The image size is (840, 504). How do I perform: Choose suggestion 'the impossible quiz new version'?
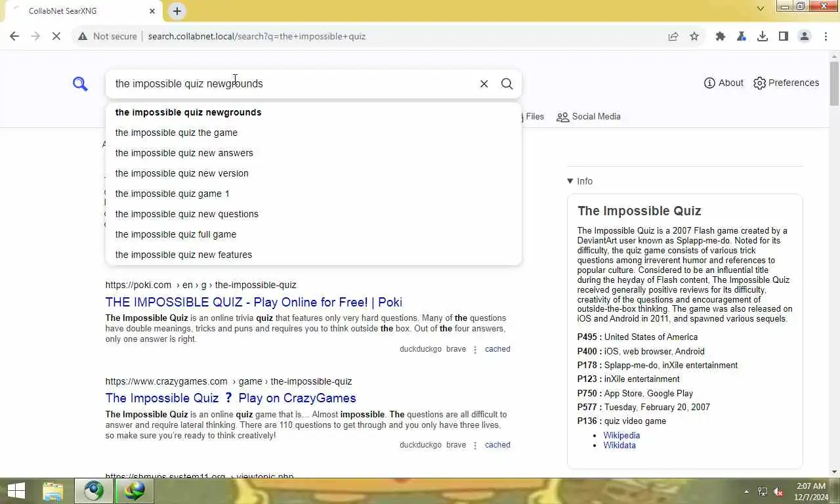[314, 173]
